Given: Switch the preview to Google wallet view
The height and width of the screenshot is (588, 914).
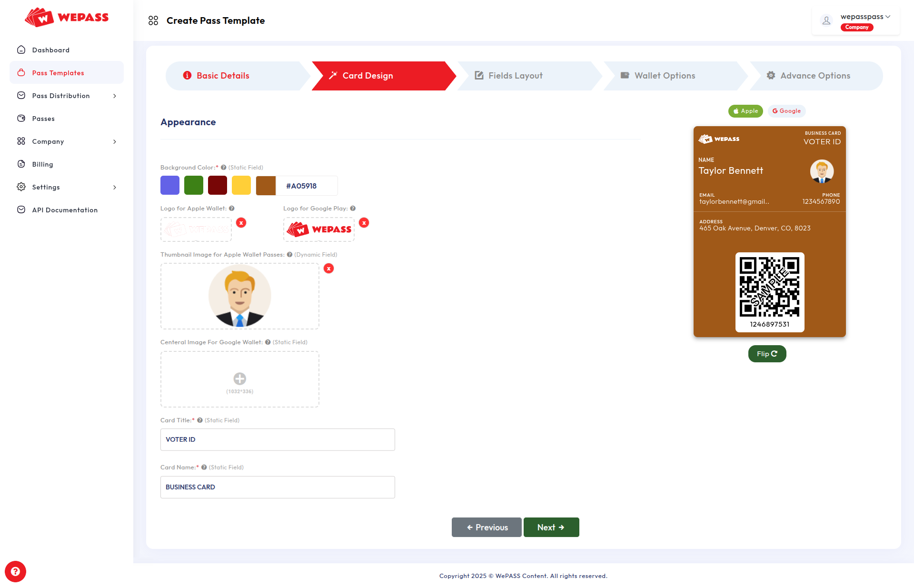Looking at the screenshot, I should point(786,110).
